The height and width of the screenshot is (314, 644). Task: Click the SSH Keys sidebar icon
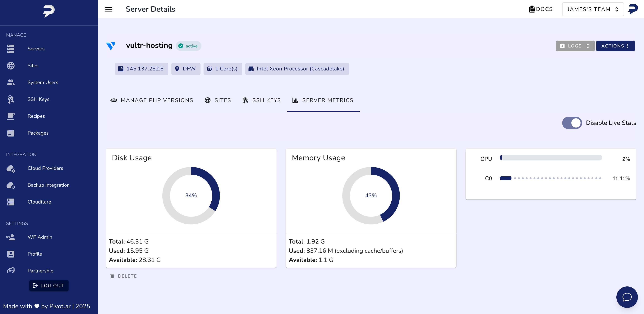click(11, 99)
